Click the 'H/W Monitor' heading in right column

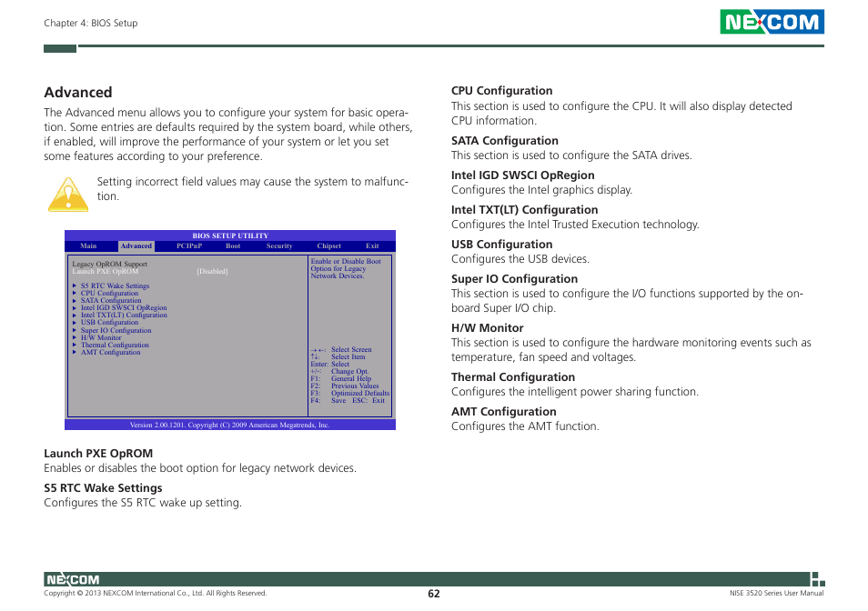point(487,328)
